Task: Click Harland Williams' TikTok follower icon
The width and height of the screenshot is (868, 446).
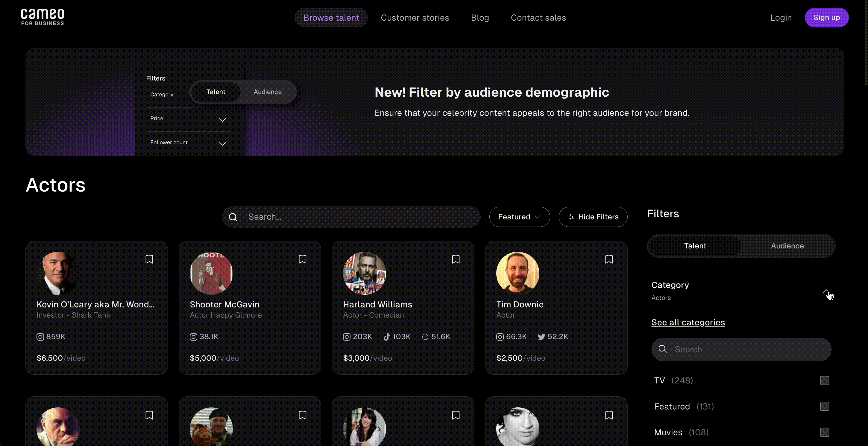Action: [x=387, y=337]
